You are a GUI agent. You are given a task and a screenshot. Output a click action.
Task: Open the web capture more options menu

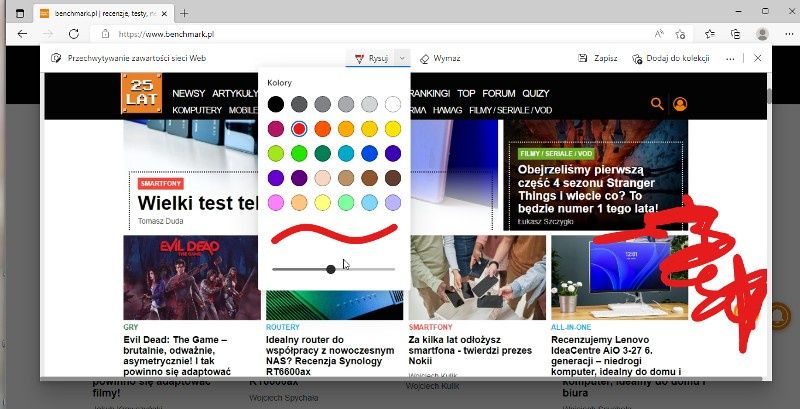coord(730,59)
